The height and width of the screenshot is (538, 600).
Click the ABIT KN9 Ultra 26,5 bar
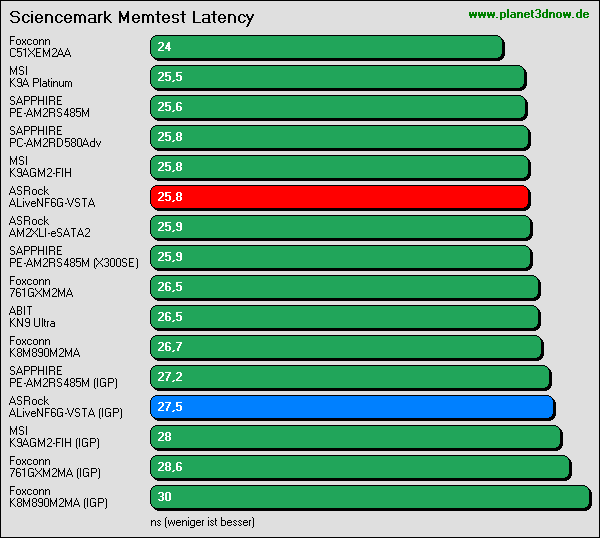coord(345,317)
